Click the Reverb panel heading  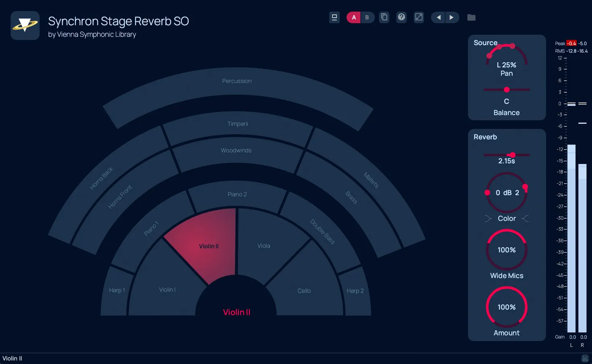tap(485, 137)
